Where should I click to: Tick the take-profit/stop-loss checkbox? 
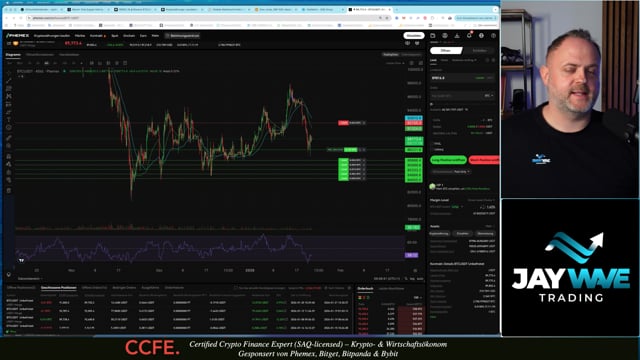tap(433, 144)
